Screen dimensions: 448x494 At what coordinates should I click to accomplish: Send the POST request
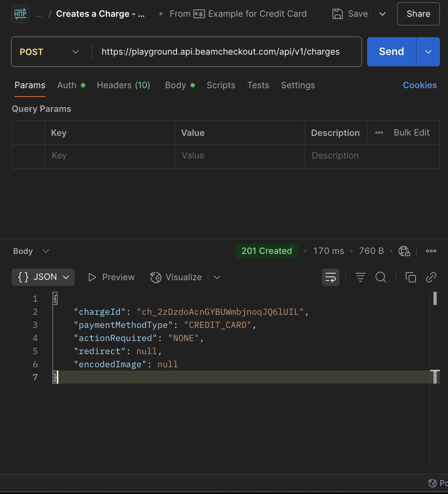click(392, 52)
